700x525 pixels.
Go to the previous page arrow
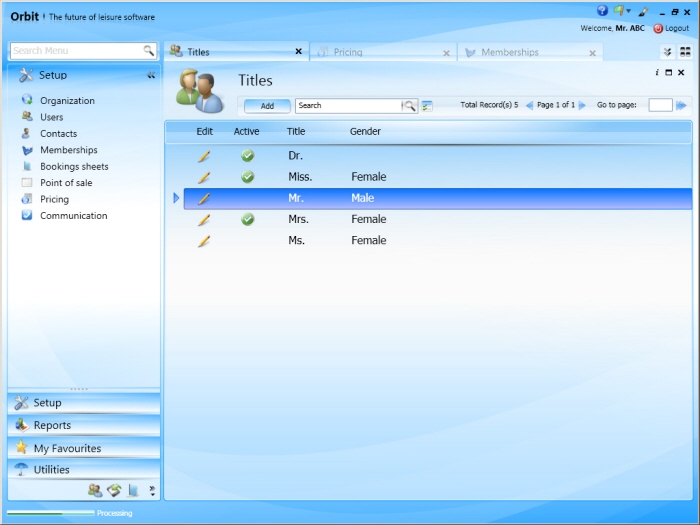click(529, 105)
